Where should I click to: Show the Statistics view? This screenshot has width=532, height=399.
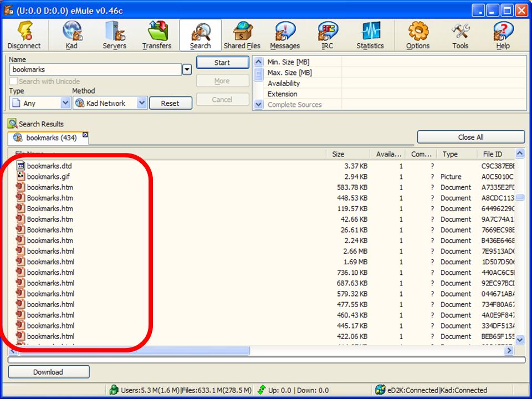[370, 35]
